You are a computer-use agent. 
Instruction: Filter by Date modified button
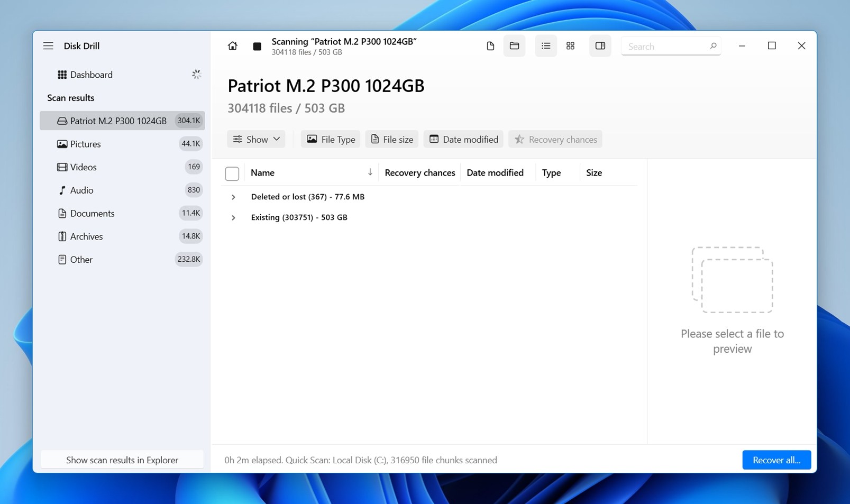pyautogui.click(x=463, y=139)
